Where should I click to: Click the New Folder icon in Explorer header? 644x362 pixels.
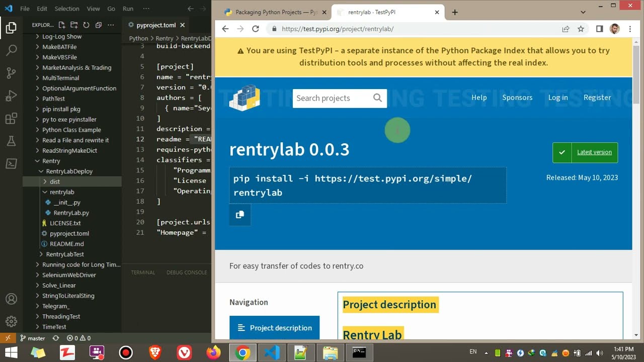pyautogui.click(x=74, y=25)
